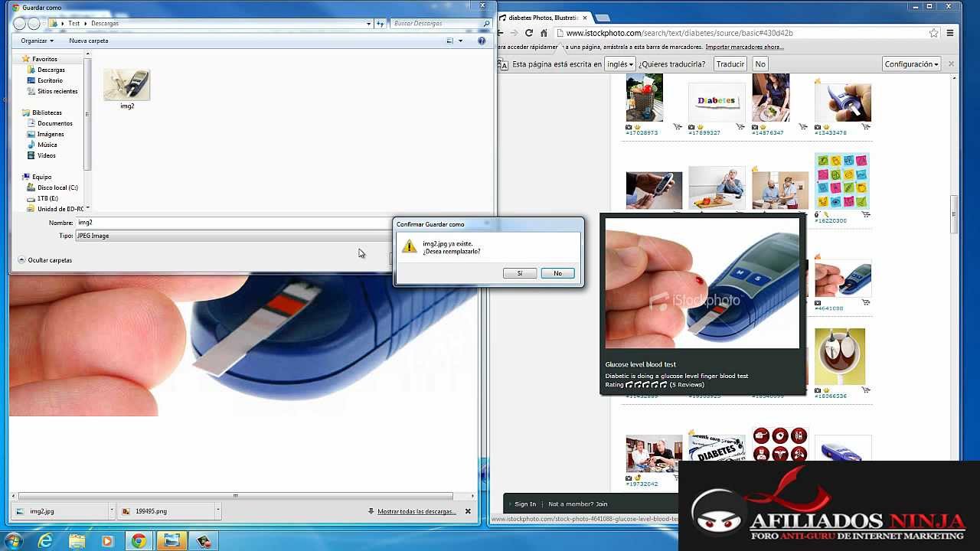Viewport: 980px width, 551px height.
Task: Click image ID link #16220300
Action: point(830,220)
